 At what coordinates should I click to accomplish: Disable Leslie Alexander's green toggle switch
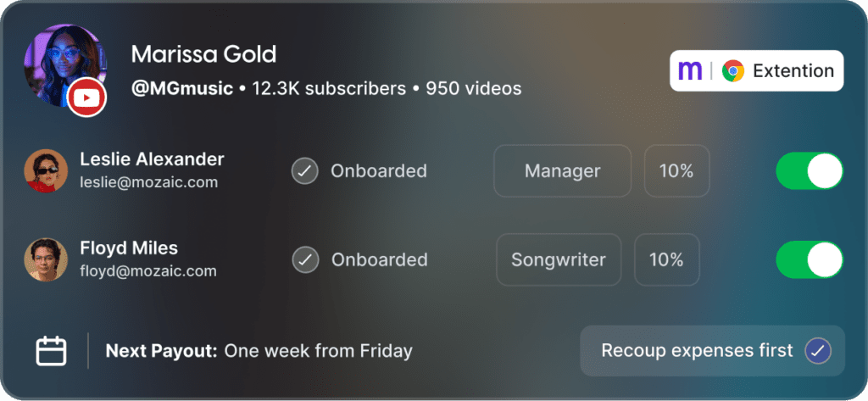(810, 171)
